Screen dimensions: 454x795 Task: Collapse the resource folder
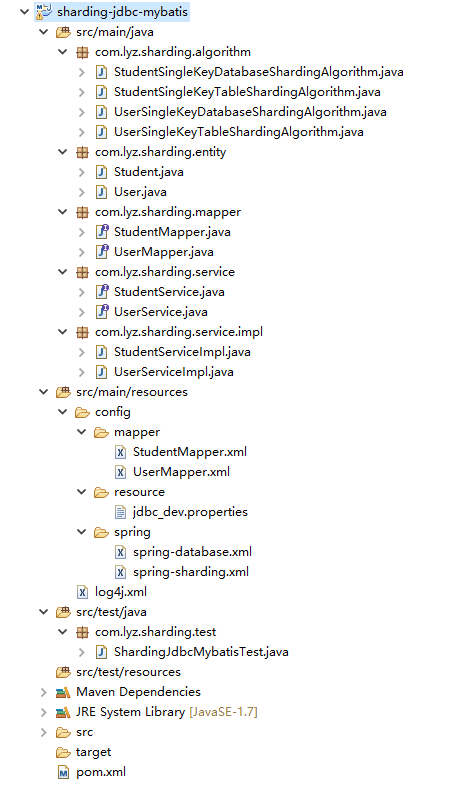pos(82,492)
